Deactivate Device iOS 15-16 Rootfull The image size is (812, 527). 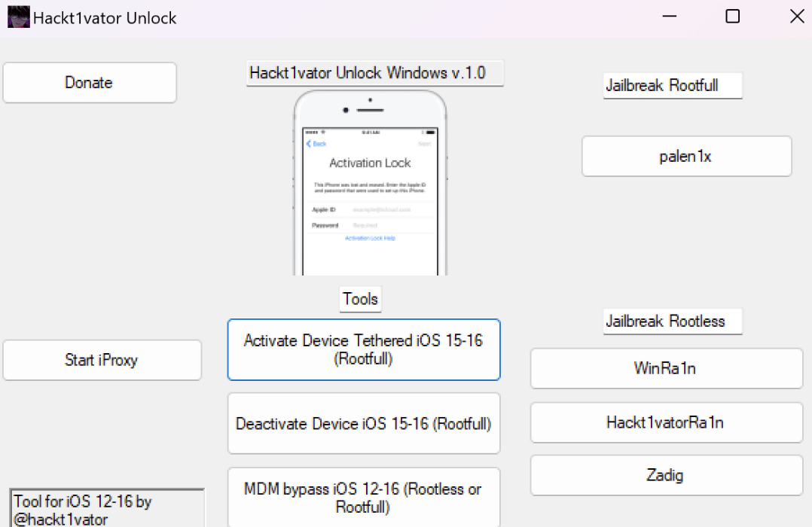pos(364,423)
